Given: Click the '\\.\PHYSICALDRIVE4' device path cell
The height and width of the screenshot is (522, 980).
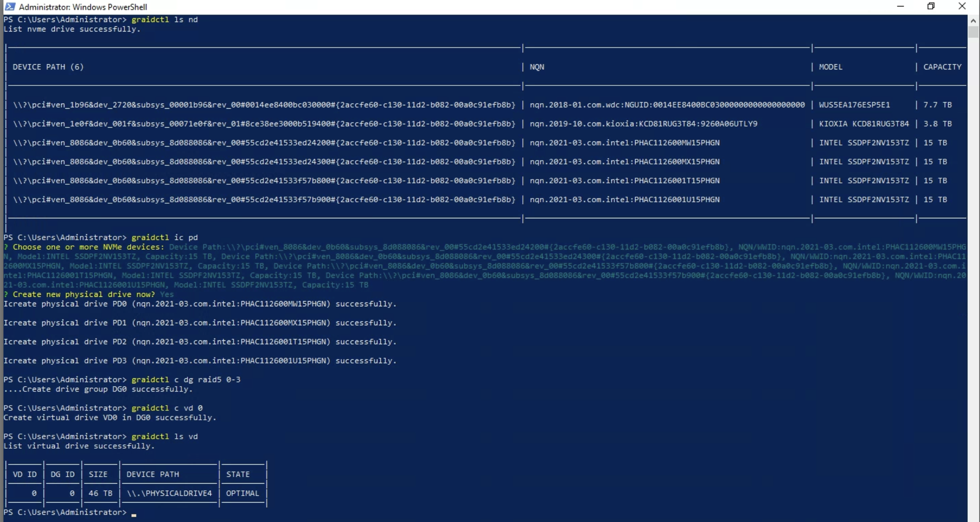Looking at the screenshot, I should coord(169,493).
